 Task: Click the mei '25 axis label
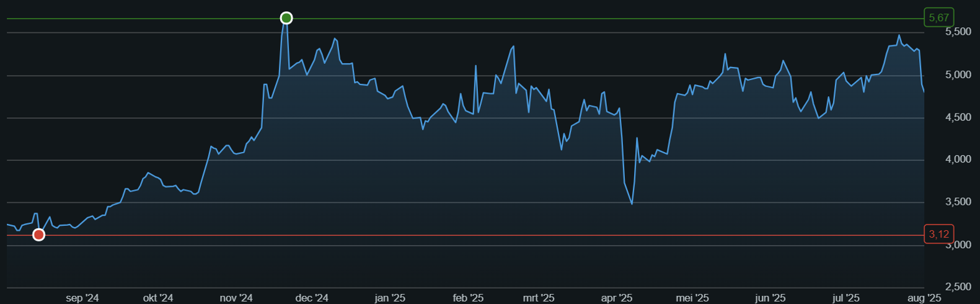[x=692, y=298]
